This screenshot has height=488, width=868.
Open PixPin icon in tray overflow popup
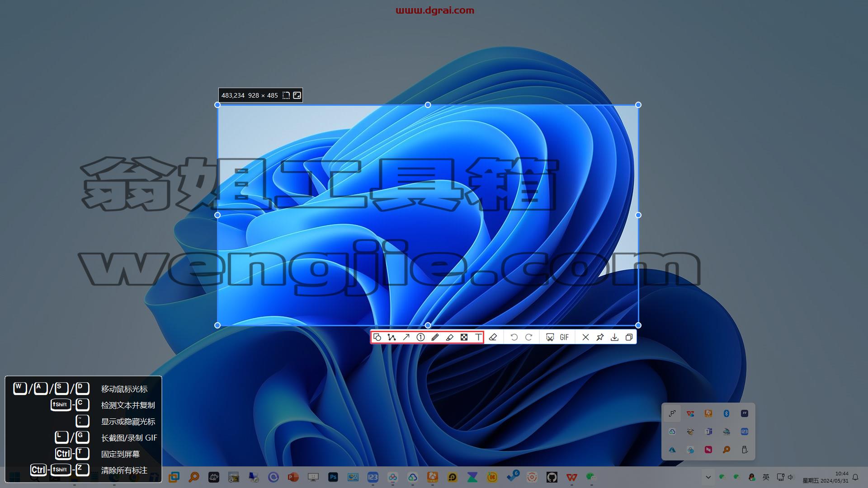pyautogui.click(x=672, y=413)
